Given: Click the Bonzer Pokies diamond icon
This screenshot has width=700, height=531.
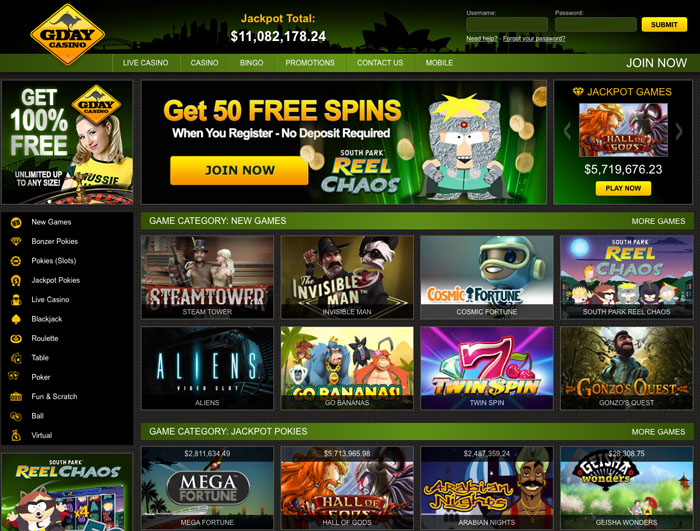Looking at the screenshot, I should (x=16, y=241).
